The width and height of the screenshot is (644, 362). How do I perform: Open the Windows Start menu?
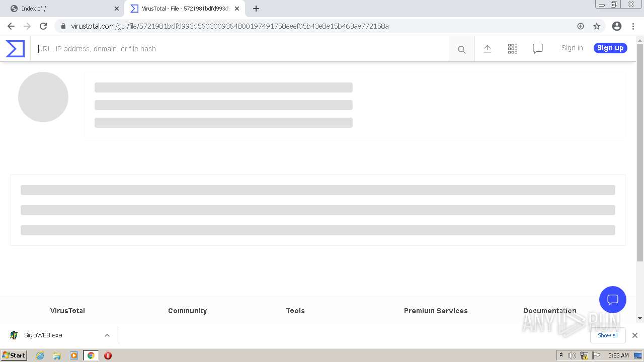pos(14,355)
